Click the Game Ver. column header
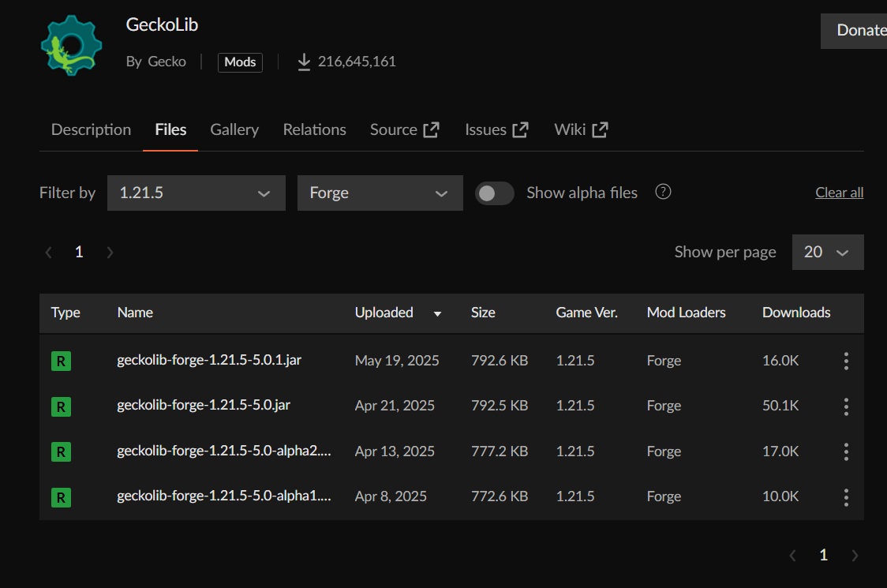887x588 pixels. 586,313
